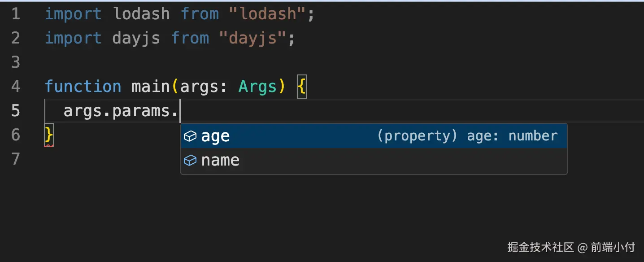Click the "dayjs" import string
Screen dimensions: 644x262
(x=252, y=38)
